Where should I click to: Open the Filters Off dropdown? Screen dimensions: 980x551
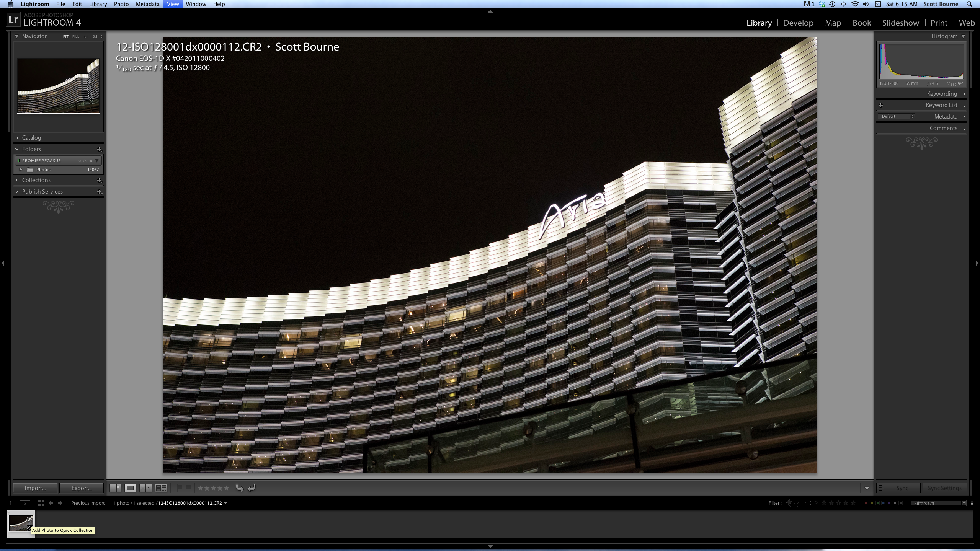click(939, 503)
